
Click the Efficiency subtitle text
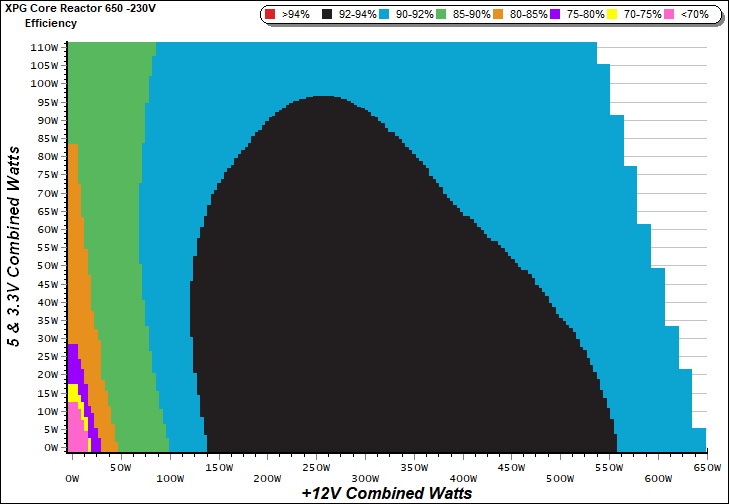(50, 22)
